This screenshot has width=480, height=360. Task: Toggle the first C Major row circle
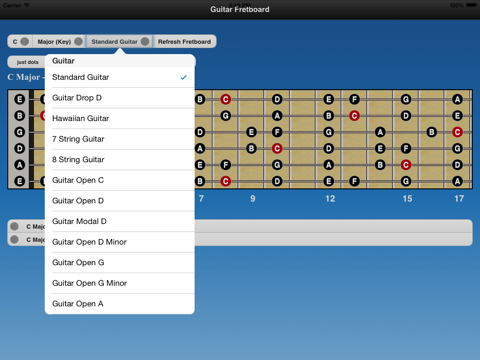point(14,226)
